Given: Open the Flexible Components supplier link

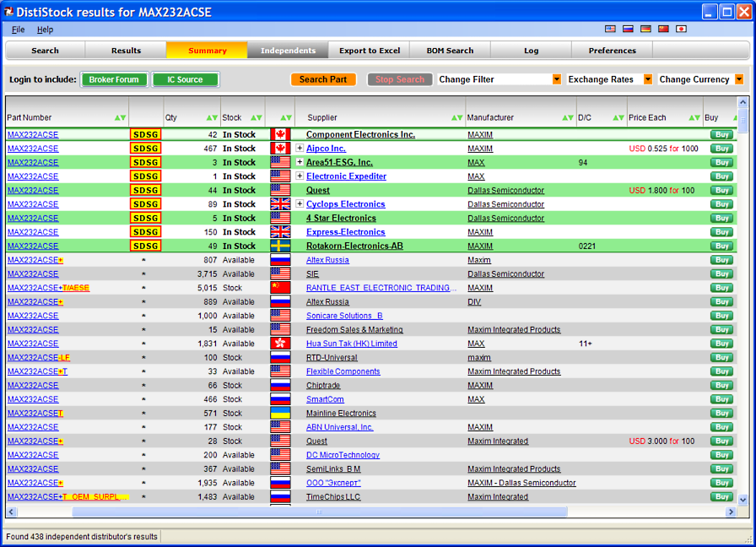Looking at the screenshot, I should [343, 371].
